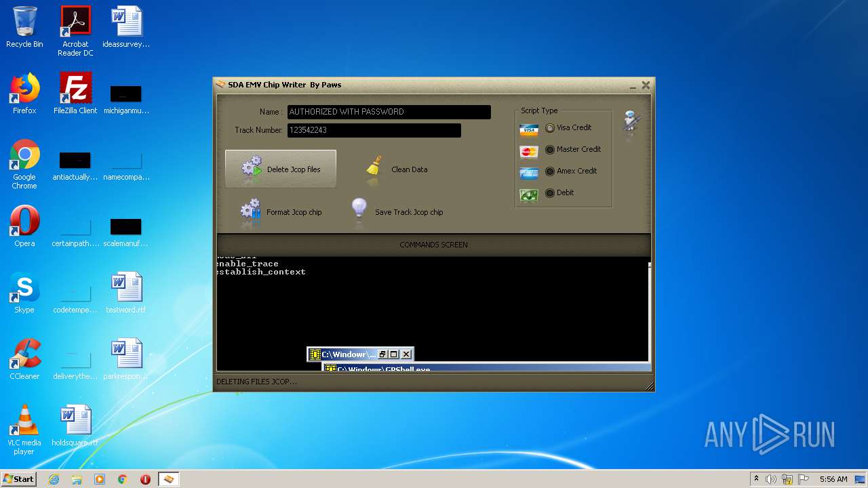868x488 pixels.
Task: Select the Debit radio button
Action: pyautogui.click(x=550, y=193)
